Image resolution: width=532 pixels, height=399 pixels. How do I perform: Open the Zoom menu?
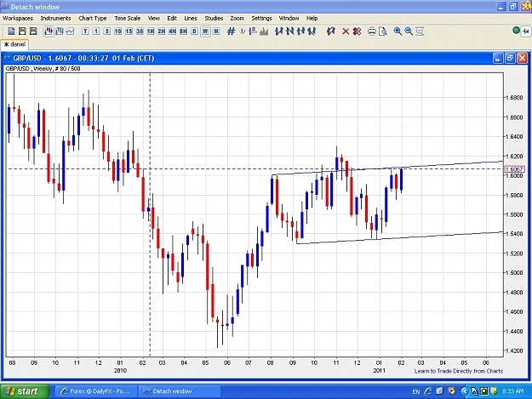237,19
